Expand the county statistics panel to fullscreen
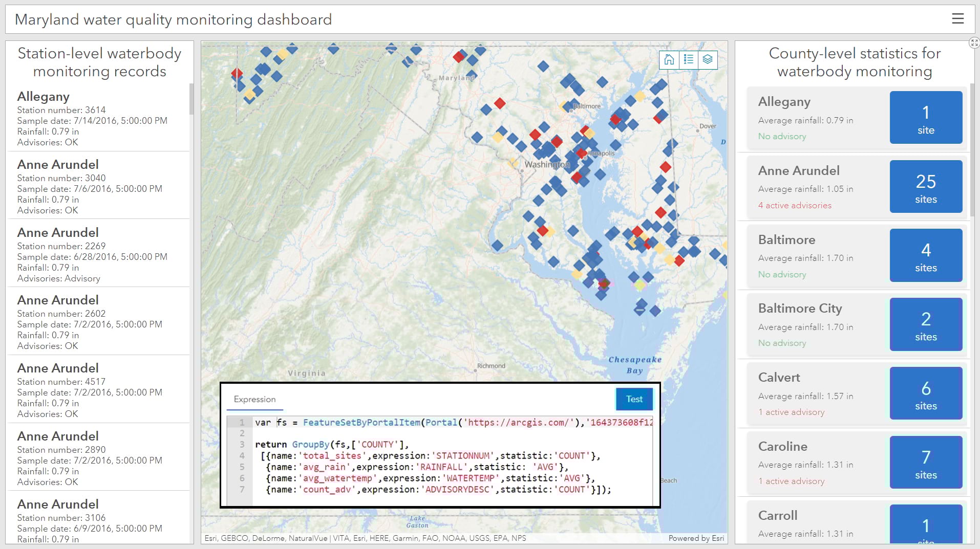980x549 pixels. pyautogui.click(x=974, y=43)
